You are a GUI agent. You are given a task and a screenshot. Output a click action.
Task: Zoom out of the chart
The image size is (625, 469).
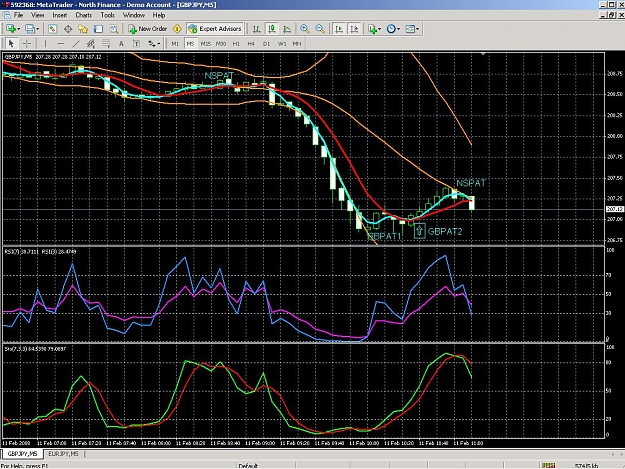tap(320, 29)
